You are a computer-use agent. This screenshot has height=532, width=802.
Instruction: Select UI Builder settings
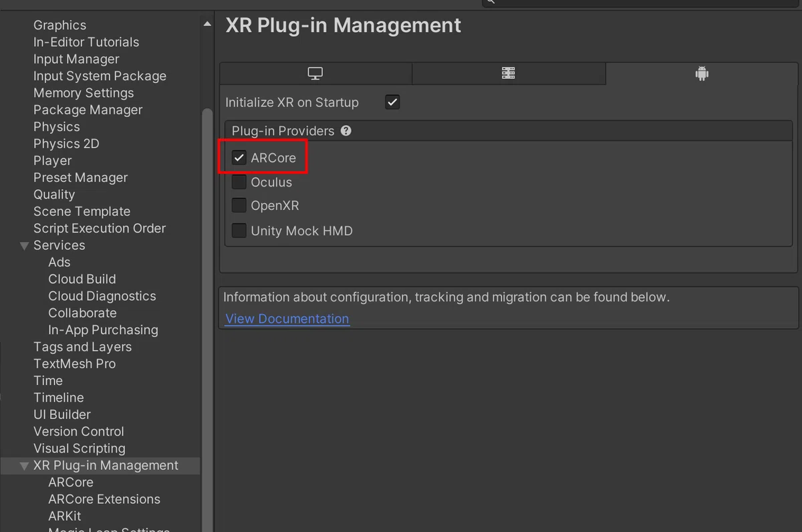[x=62, y=414]
